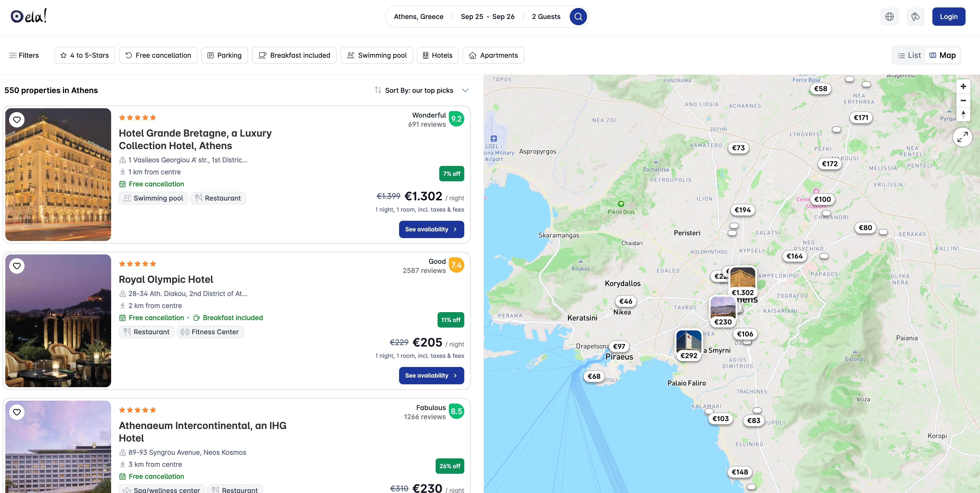
Task: Select the €100 map price pin
Action: pyautogui.click(x=822, y=200)
